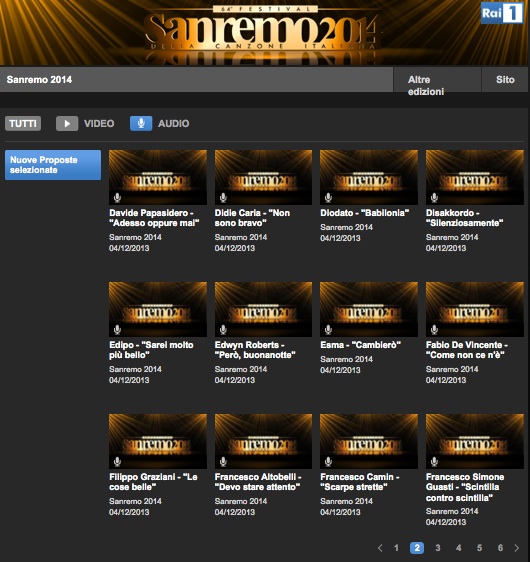Click microphone icon on Disakkordo thumbnail
This screenshot has height=562, width=530.
(x=434, y=197)
